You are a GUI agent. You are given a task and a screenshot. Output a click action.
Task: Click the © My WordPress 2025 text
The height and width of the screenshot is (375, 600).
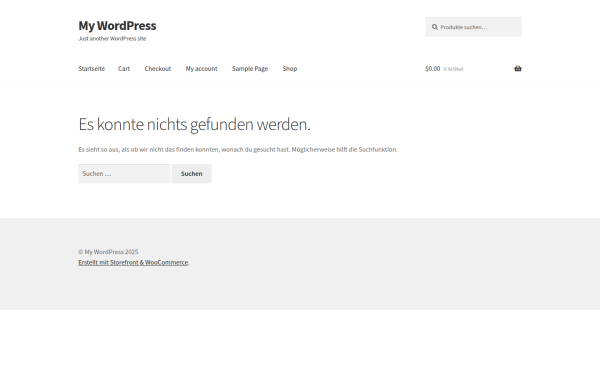coord(108,252)
